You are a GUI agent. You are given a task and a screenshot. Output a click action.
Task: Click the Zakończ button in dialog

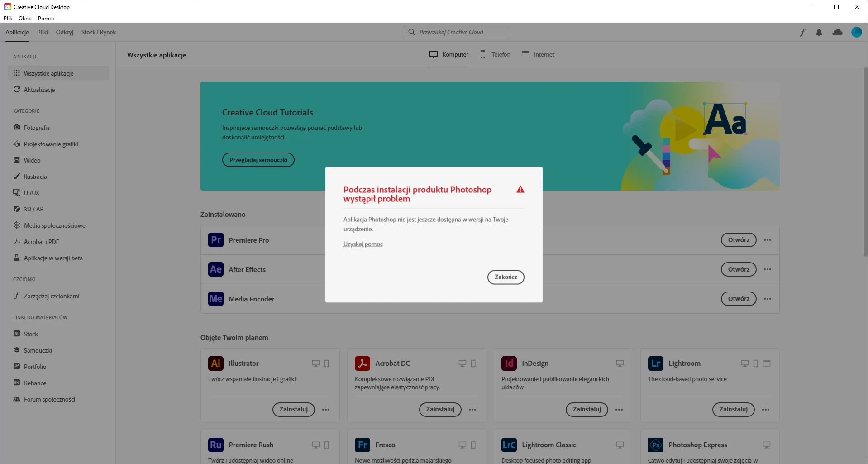click(x=506, y=277)
